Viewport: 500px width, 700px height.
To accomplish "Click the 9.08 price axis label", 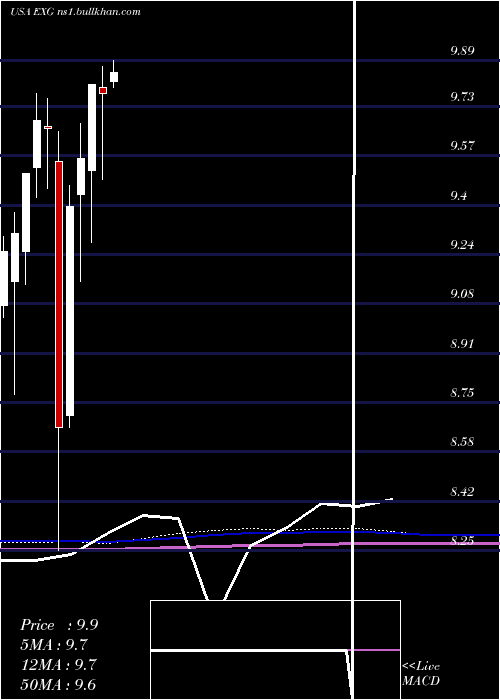I will 462,294.
